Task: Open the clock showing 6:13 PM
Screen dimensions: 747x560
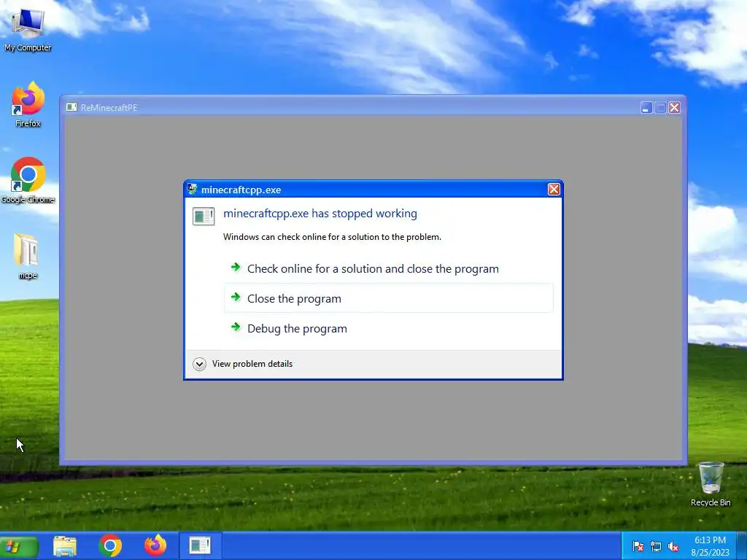Action: click(710, 546)
